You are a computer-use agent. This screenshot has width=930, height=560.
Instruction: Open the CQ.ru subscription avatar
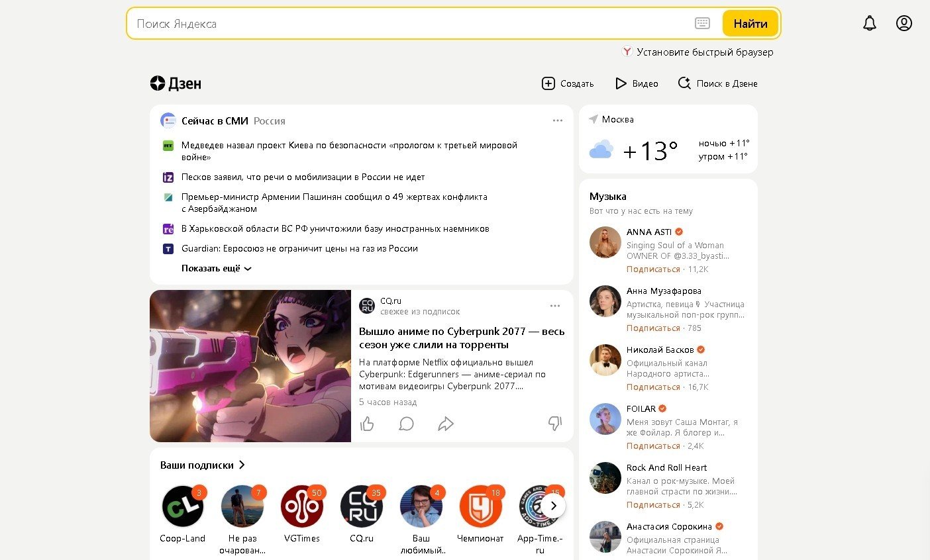[x=362, y=506]
